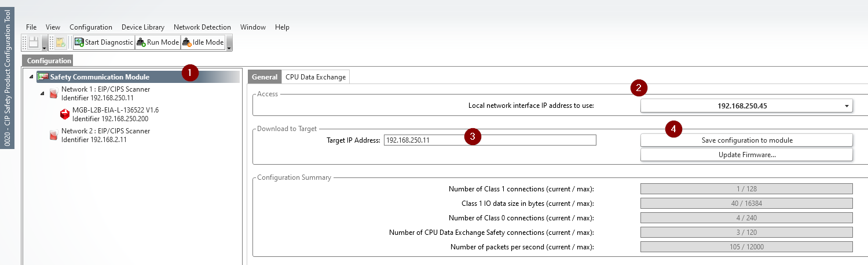Click the checklist document icon in toolbar
Viewport: 868px width, 265px height.
coord(60,42)
